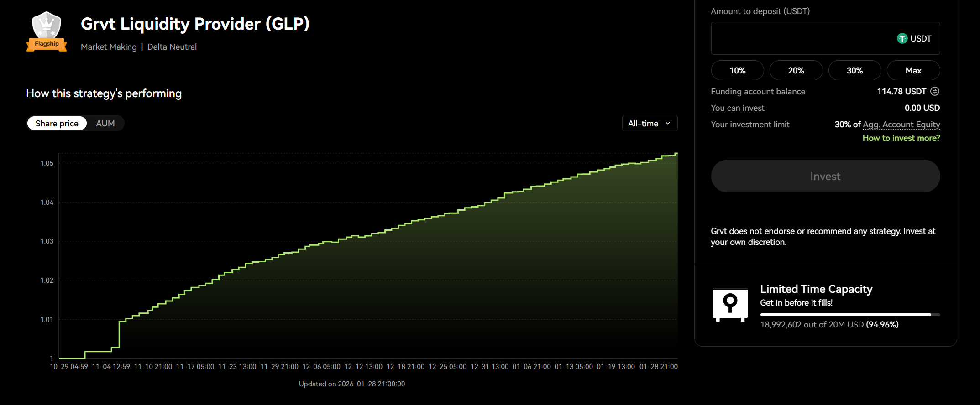980x405 pixels.
Task: Open the You can invest tooltip link
Action: tap(738, 108)
